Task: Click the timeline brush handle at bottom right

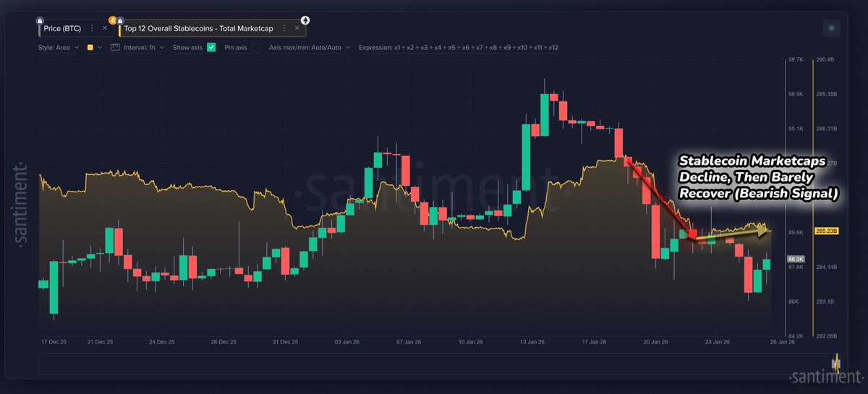Action: click(837, 364)
